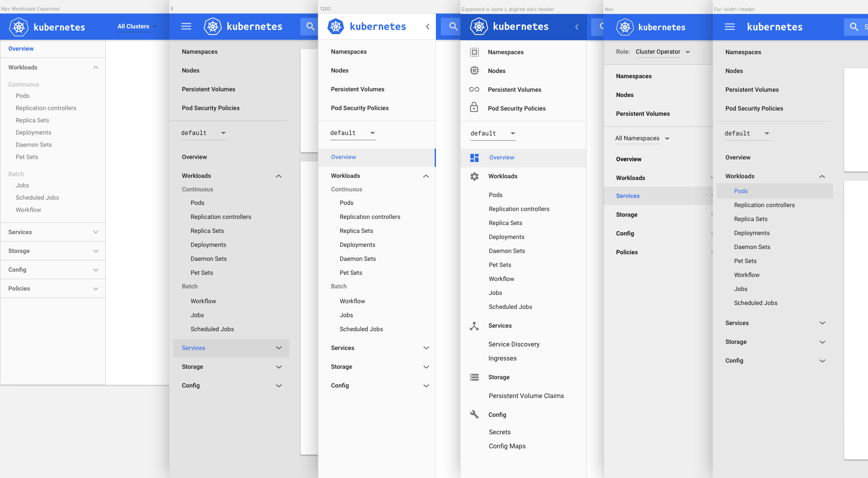The height and width of the screenshot is (478, 868).
Task: Open the All Namespaces dropdown
Action: 641,138
